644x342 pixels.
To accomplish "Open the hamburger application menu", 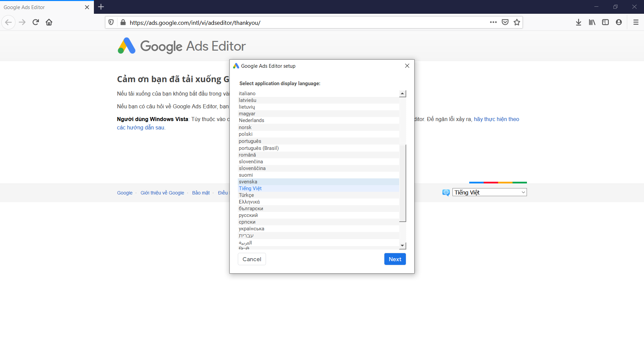I will tap(636, 22).
